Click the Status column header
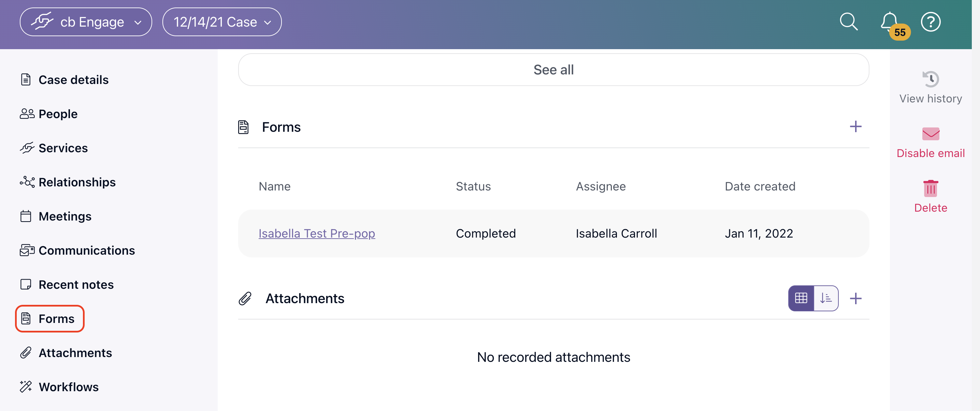Viewport: 980px width, 411px height. (473, 186)
